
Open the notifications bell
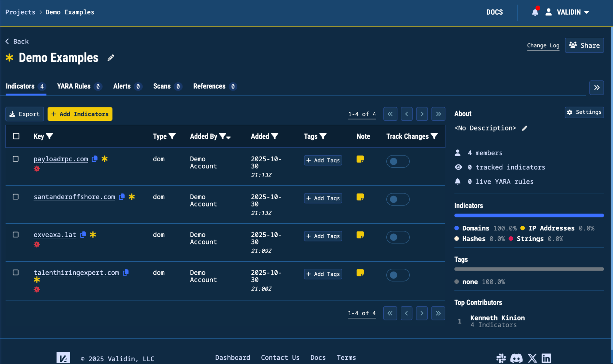pos(535,12)
